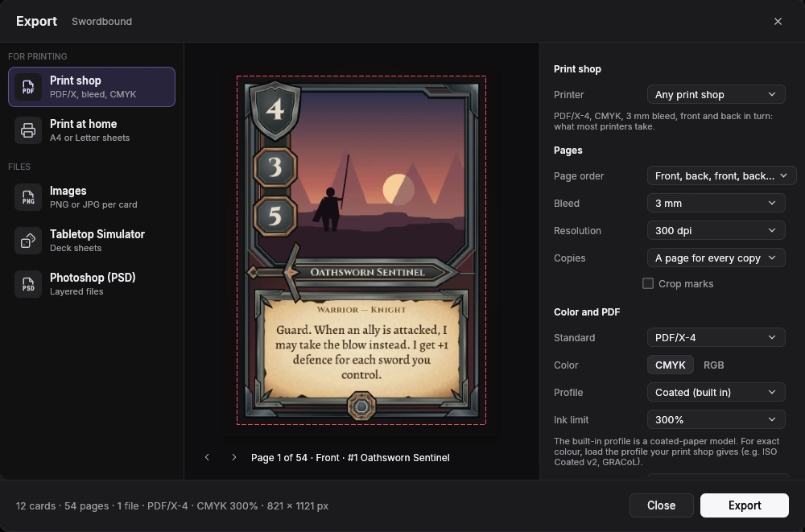Click the PSD file icon beside Photoshop
The image size is (805, 532).
(x=28, y=284)
